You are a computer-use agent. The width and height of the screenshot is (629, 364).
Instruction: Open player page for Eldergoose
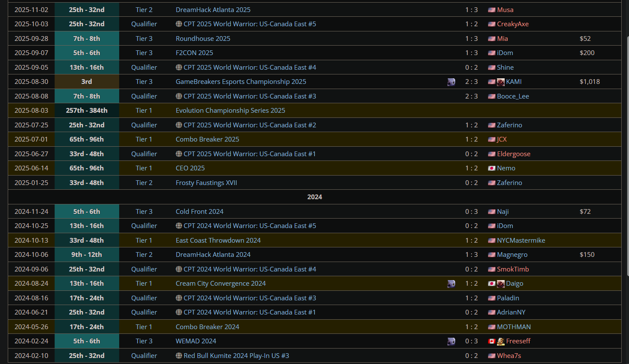pyautogui.click(x=514, y=154)
